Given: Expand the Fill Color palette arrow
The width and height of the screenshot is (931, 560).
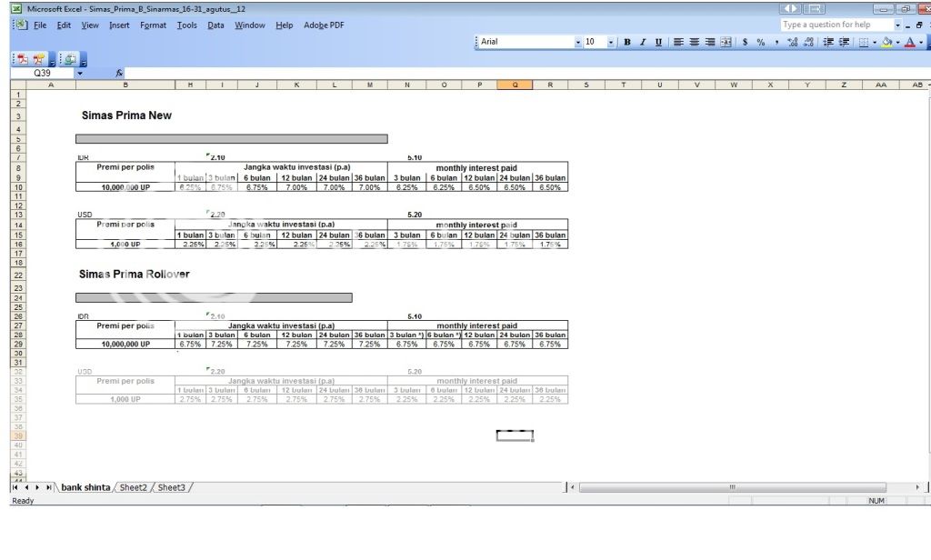Looking at the screenshot, I should click(x=897, y=42).
